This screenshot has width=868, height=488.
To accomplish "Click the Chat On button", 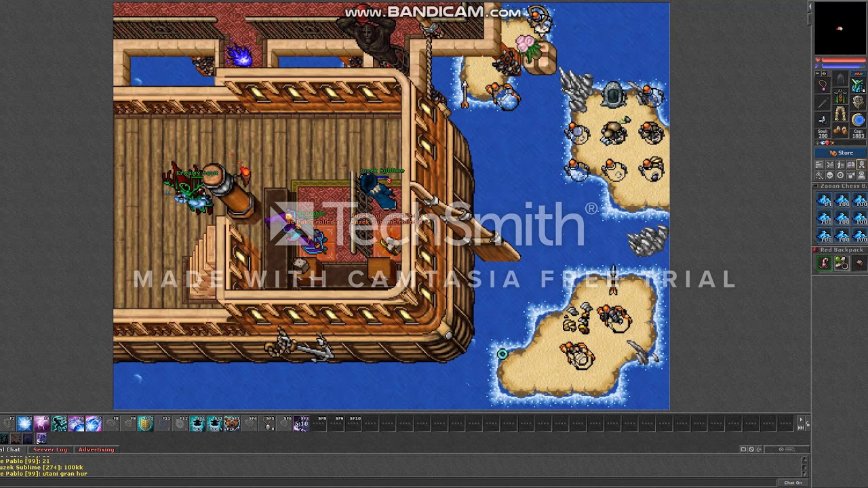I will click(x=793, y=483).
